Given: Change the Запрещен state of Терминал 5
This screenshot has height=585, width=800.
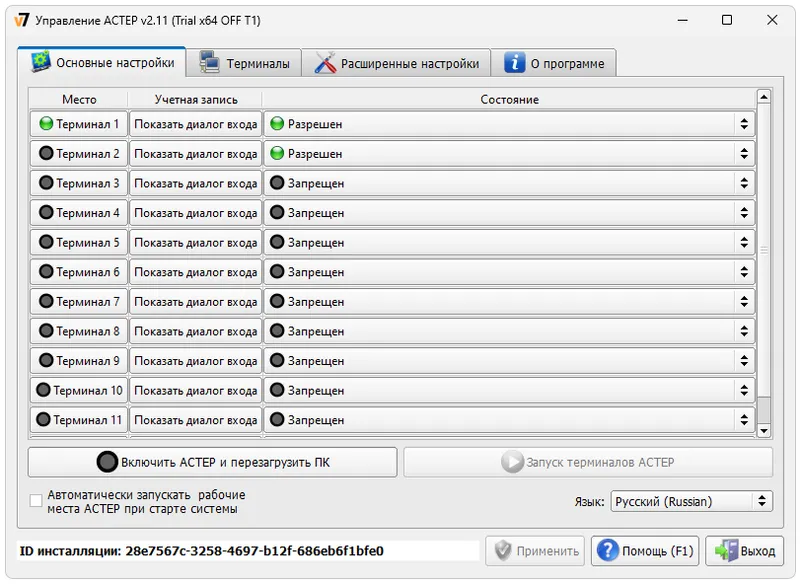Looking at the screenshot, I should click(x=509, y=242).
